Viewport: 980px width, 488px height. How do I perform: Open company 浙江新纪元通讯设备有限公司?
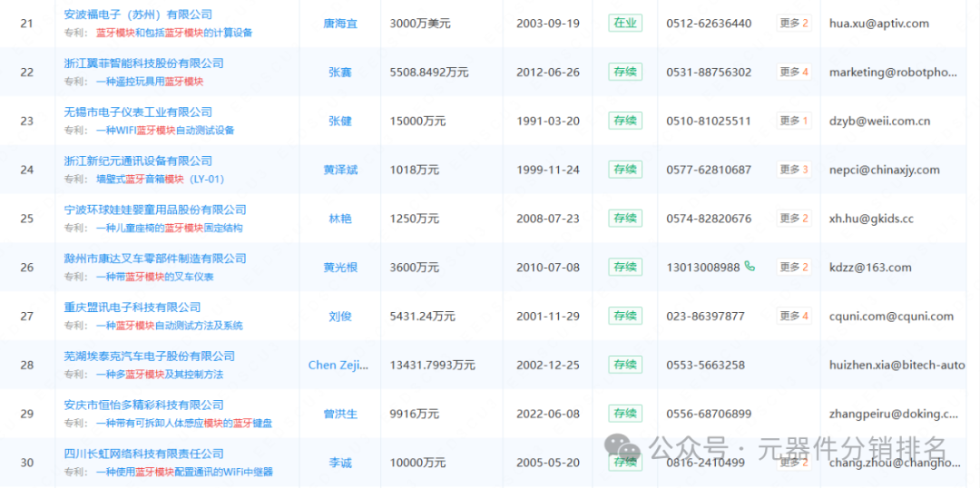coord(138,161)
